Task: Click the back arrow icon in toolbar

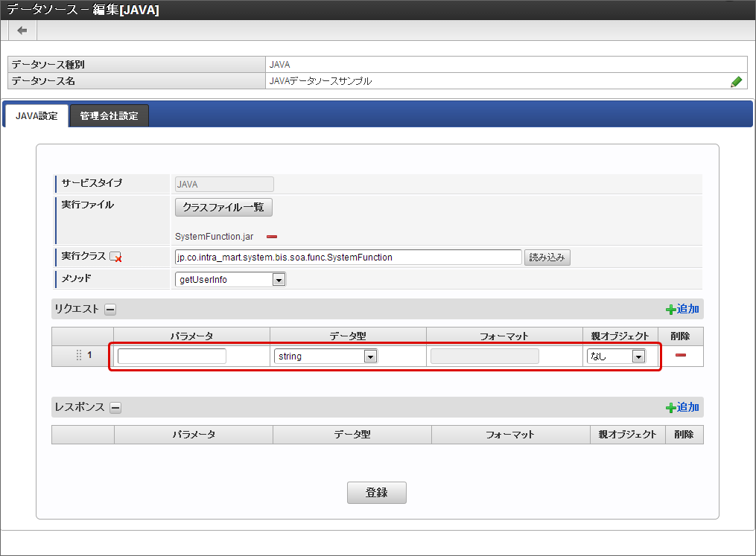Action: [22, 31]
